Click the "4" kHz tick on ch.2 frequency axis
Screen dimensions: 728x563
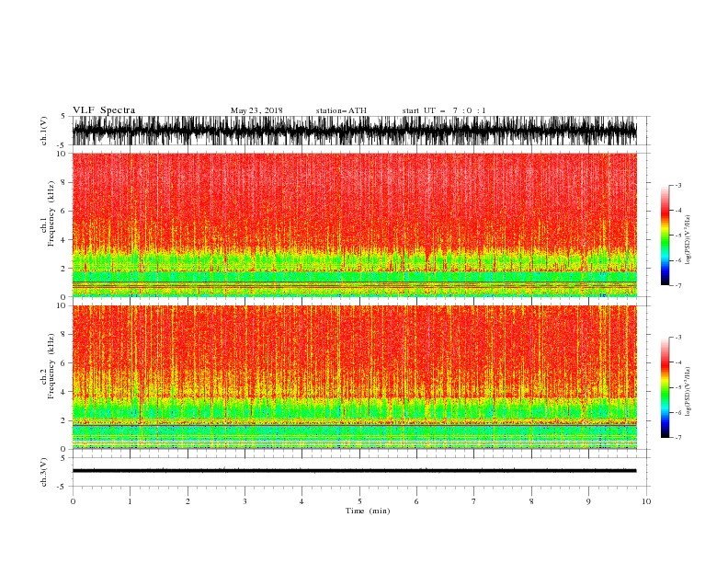tap(64, 392)
